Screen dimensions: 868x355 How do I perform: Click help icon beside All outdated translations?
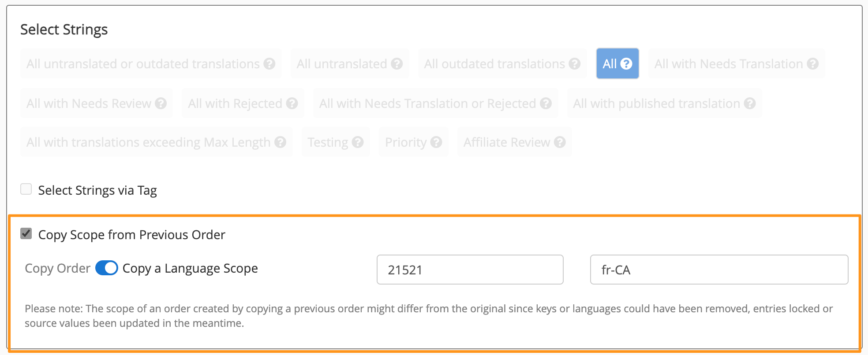pos(575,64)
